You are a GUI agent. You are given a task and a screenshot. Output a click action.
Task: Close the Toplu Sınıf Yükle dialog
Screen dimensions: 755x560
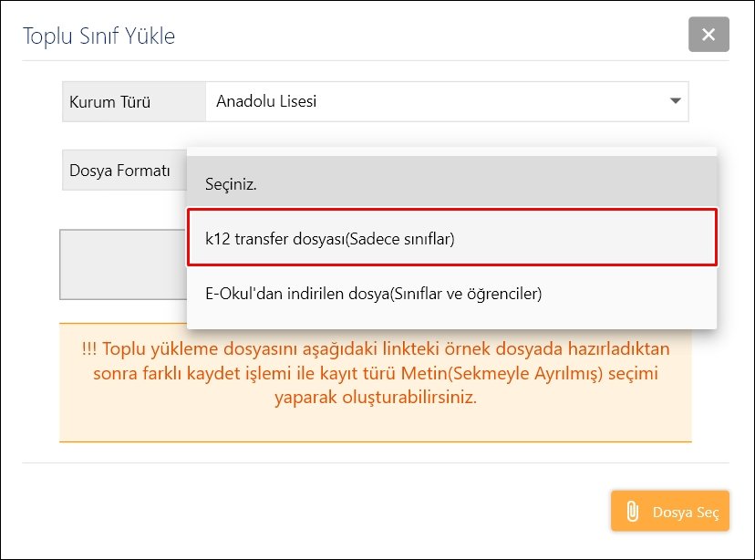point(708,36)
